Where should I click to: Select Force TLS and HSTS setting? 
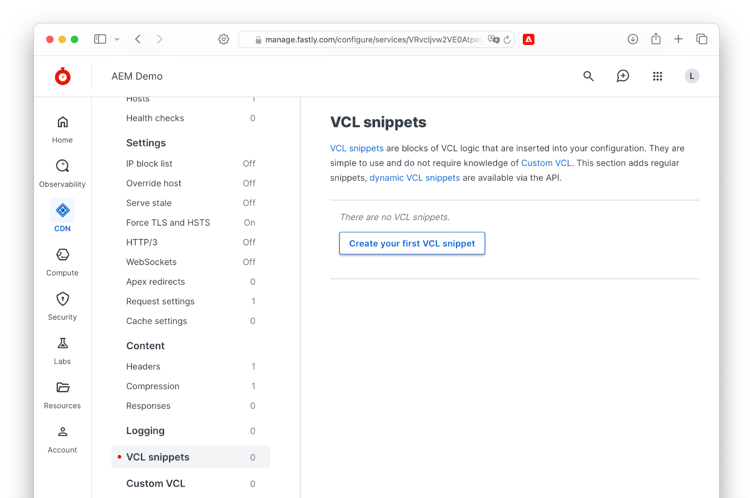click(x=168, y=223)
